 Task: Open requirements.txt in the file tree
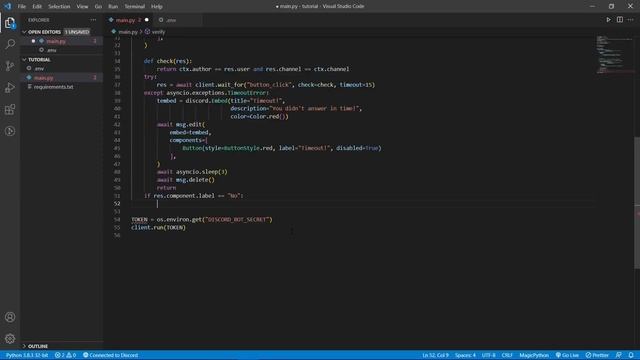(x=53, y=87)
